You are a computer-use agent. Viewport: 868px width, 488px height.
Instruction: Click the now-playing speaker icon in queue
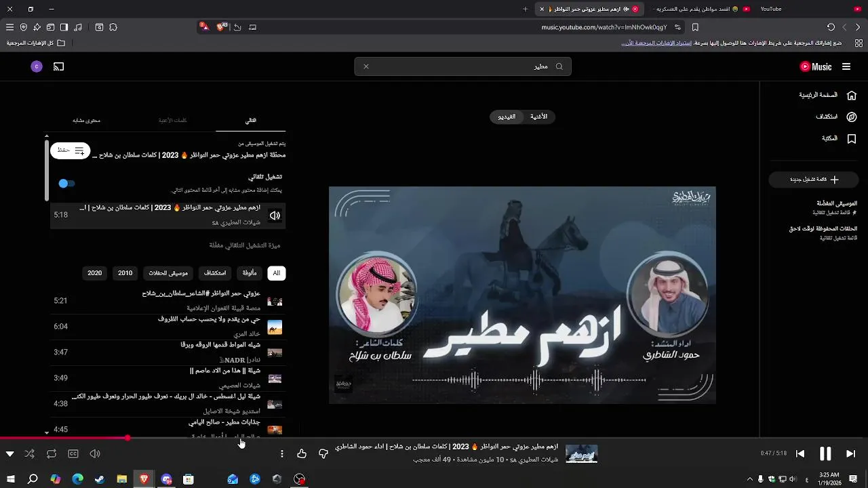(x=275, y=216)
